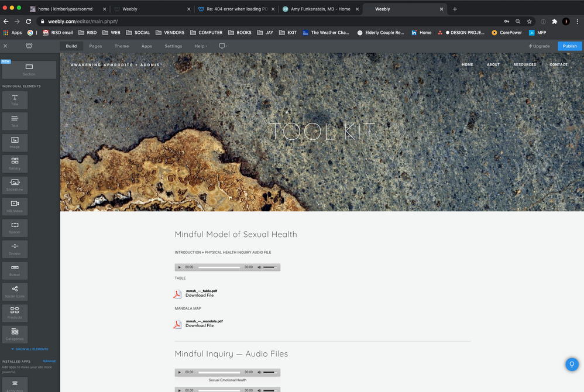Select the Image element

[x=15, y=143]
